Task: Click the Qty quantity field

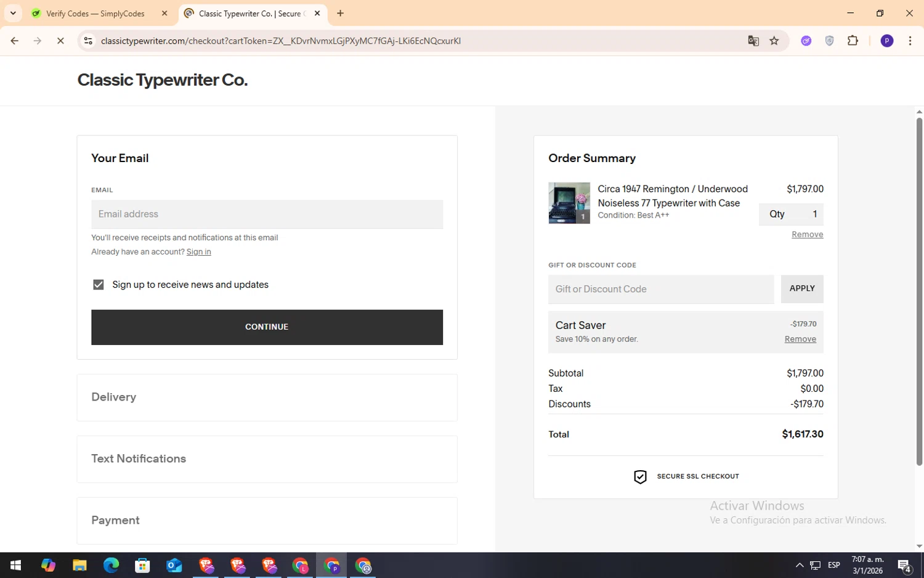Action: (791, 214)
